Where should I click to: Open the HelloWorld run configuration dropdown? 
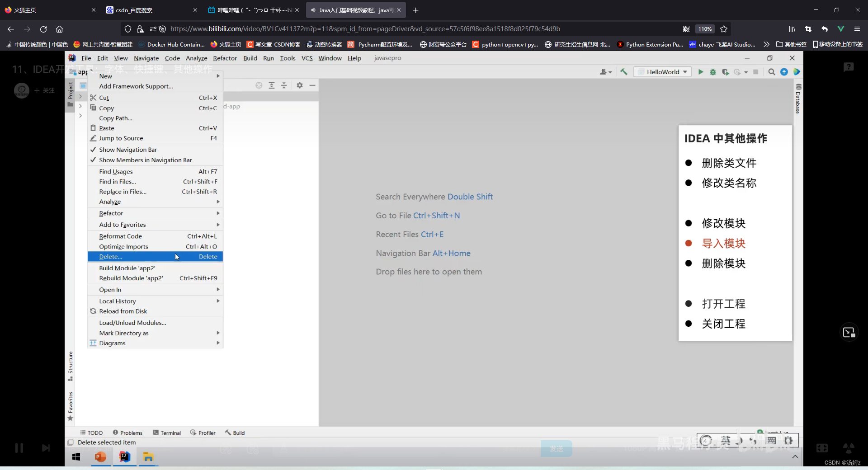point(663,72)
